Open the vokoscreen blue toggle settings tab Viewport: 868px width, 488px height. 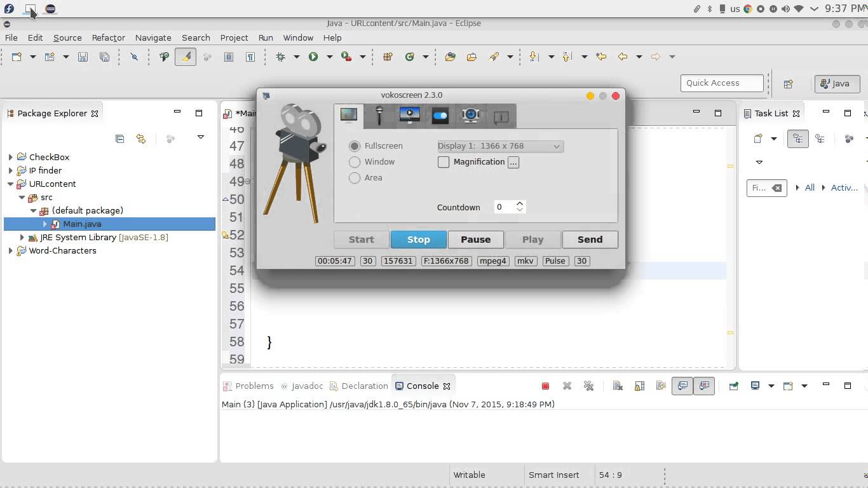[440, 116]
